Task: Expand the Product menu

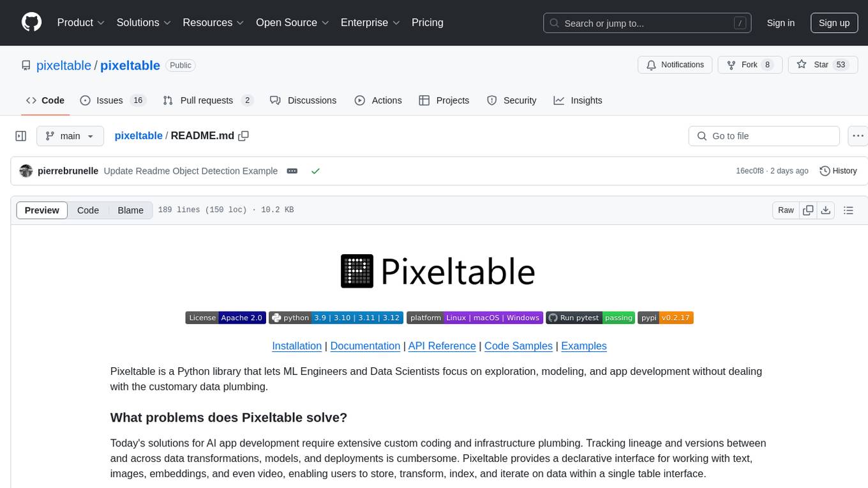Action: coord(81,22)
